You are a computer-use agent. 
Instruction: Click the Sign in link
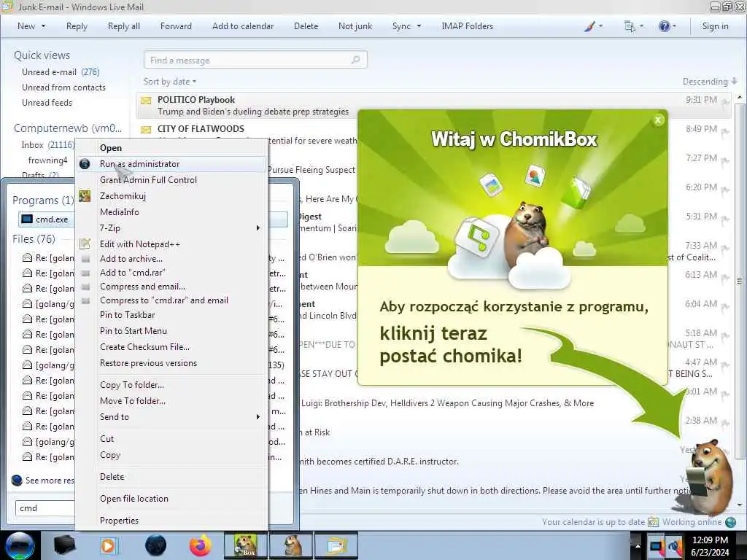715,26
